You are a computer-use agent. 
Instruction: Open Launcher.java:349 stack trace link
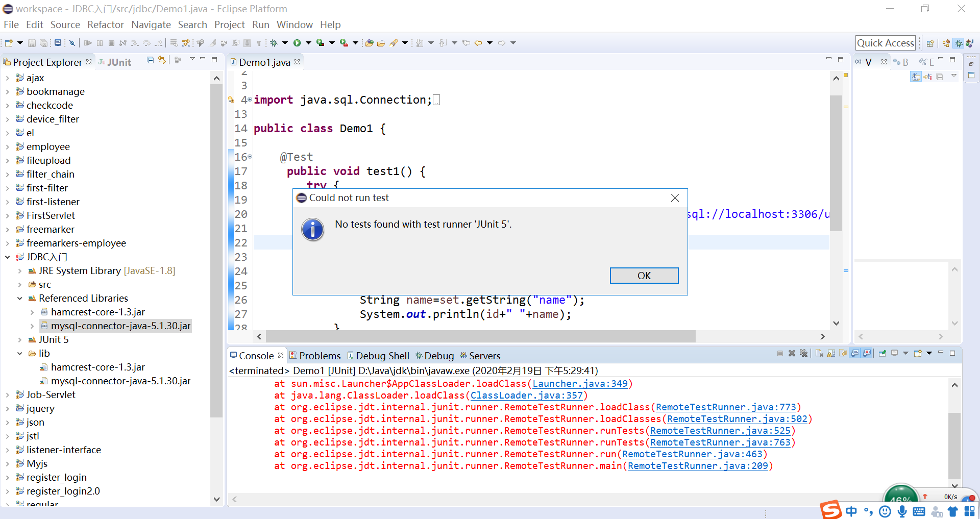(580, 384)
